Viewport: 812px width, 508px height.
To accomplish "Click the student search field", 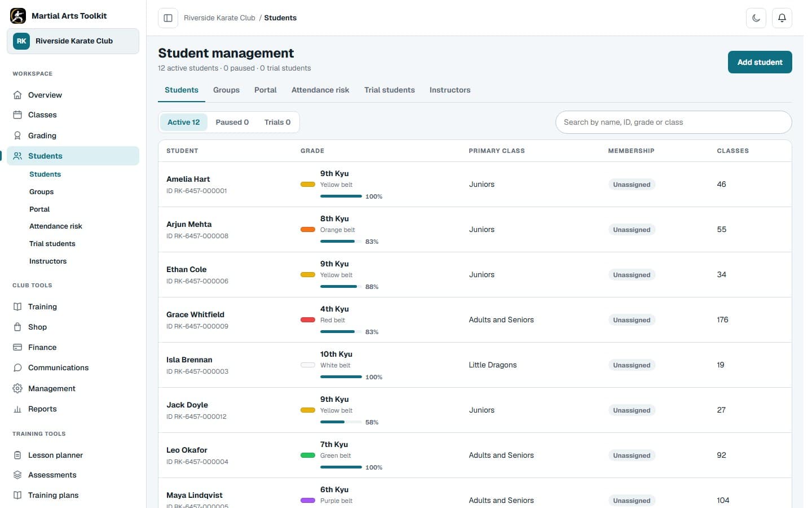I will (673, 122).
